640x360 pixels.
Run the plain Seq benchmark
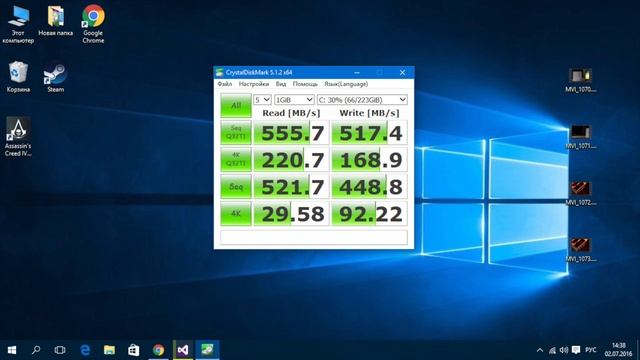236,187
